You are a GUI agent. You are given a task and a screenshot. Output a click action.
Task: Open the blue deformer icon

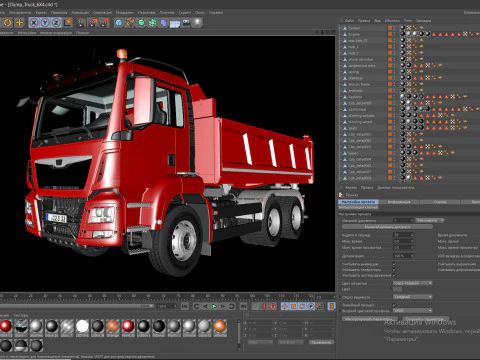pos(164,23)
